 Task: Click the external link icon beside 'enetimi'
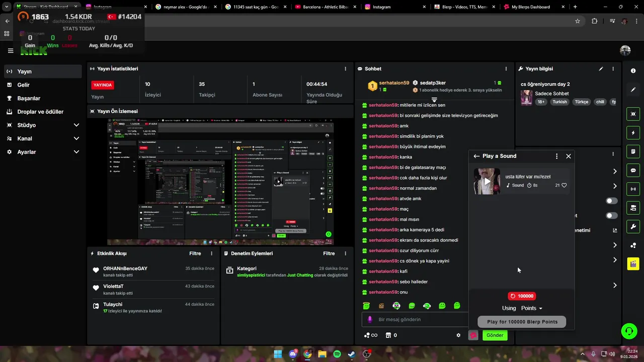[615, 230]
